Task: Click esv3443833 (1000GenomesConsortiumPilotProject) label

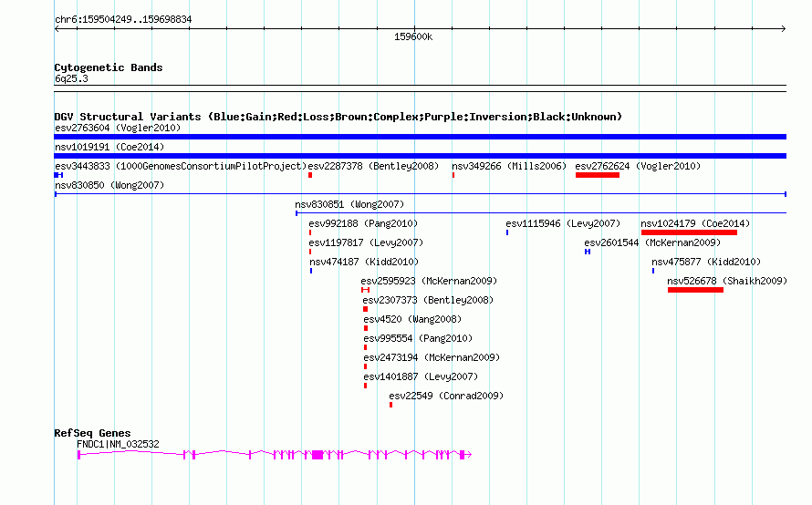Action: tap(181, 166)
